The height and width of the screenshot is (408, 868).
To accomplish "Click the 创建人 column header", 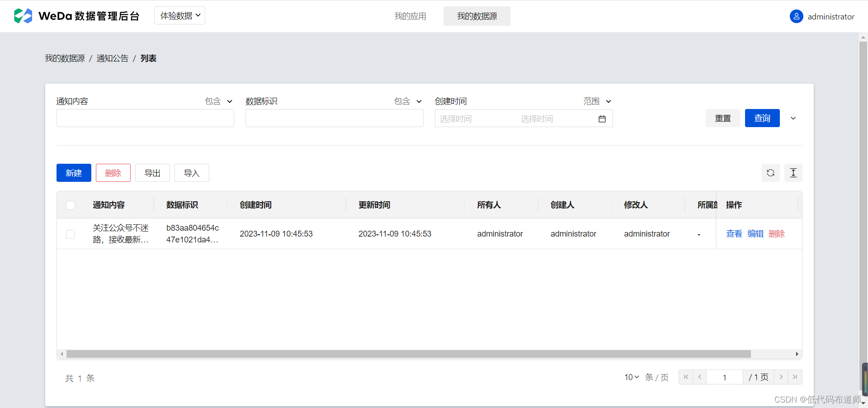I will (562, 205).
